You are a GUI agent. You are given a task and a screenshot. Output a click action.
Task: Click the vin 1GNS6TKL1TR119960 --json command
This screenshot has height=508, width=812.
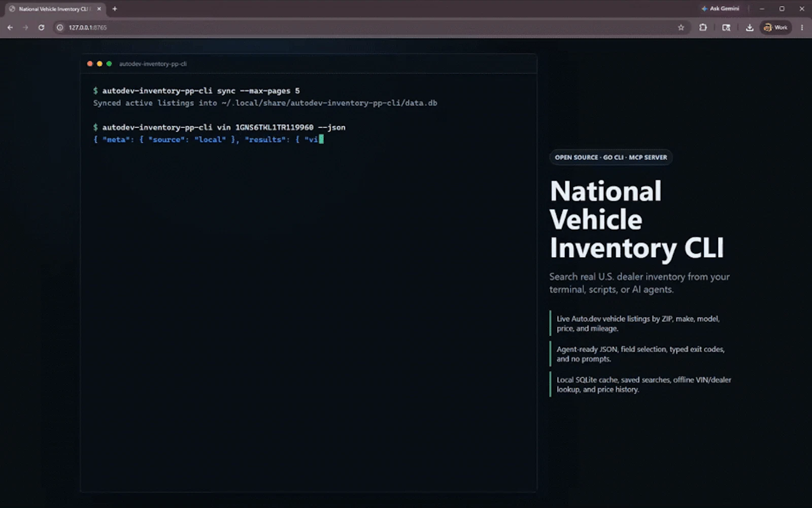tap(219, 128)
